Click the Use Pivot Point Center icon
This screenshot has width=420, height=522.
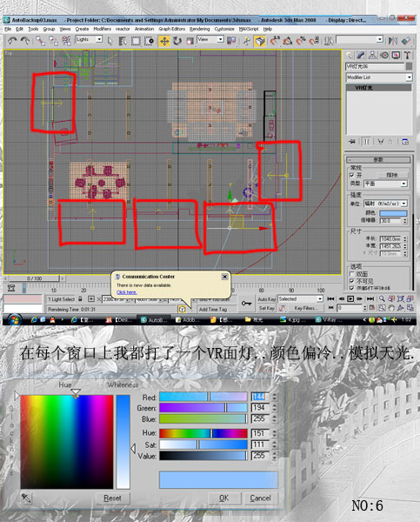click(x=231, y=41)
